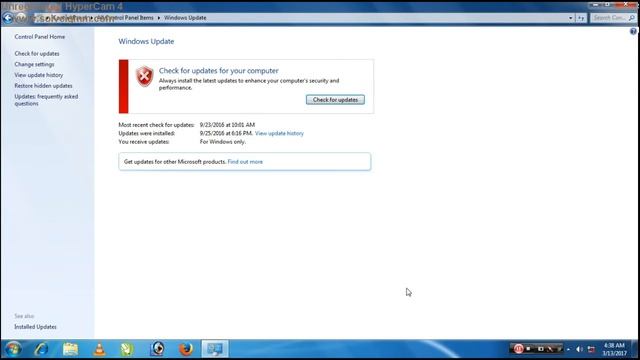This screenshot has width=640, height=360.
Task: Click 'Check for updates for your computer' heading
Action: [x=218, y=71]
